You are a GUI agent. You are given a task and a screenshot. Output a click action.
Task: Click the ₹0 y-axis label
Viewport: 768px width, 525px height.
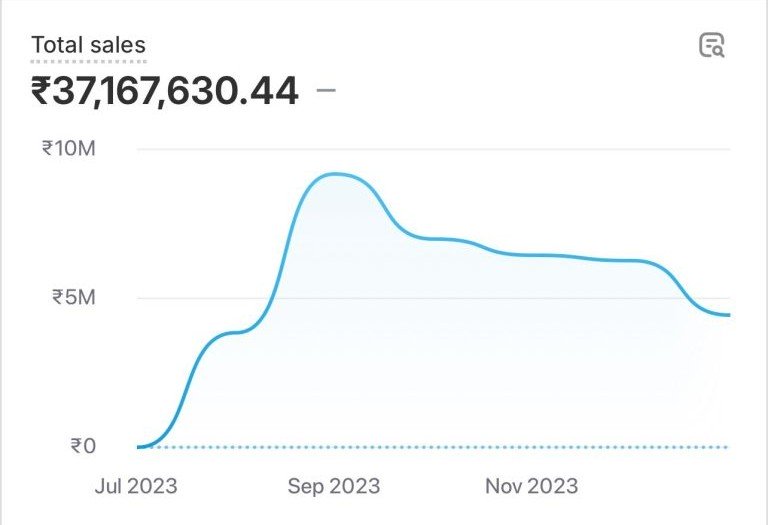tap(83, 446)
